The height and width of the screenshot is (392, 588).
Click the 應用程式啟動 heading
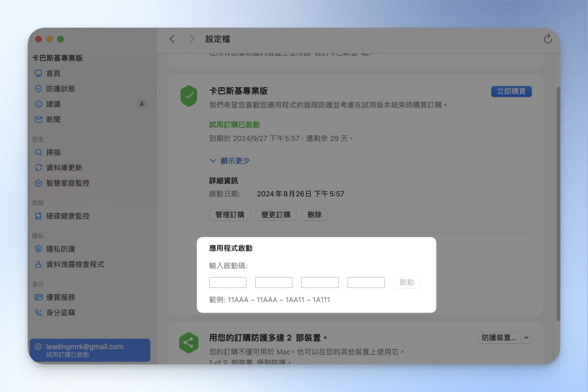pos(231,248)
